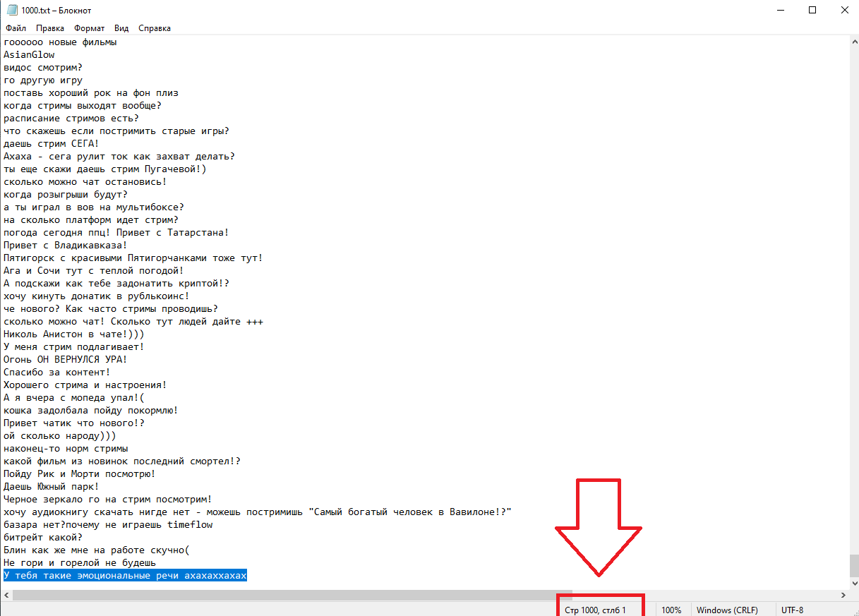Open the Справка menu
This screenshot has width=859, height=616.
155,28
